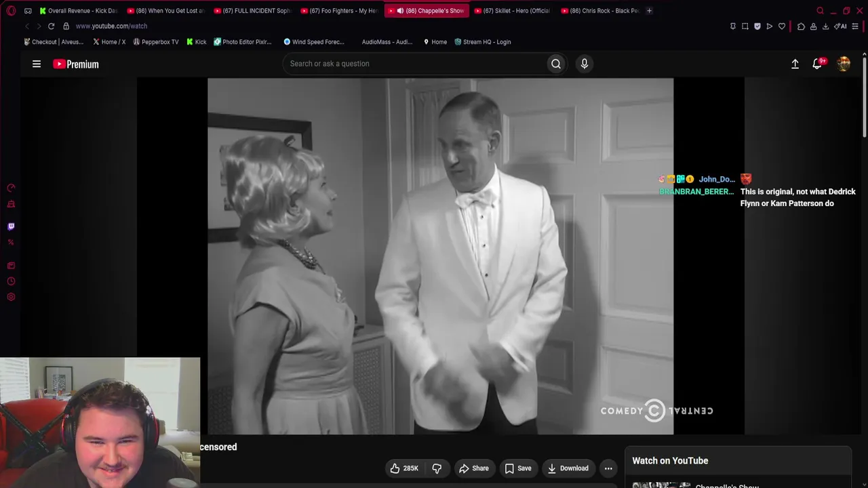The image size is (868, 488).
Task: Open the percent deals icon in sidebar
Action: click(x=11, y=242)
